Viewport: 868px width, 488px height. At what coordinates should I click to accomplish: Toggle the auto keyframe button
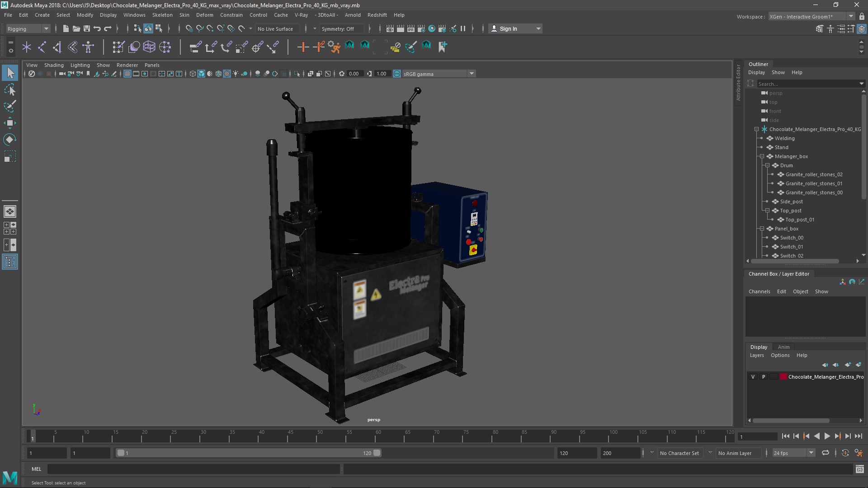pyautogui.click(x=845, y=453)
